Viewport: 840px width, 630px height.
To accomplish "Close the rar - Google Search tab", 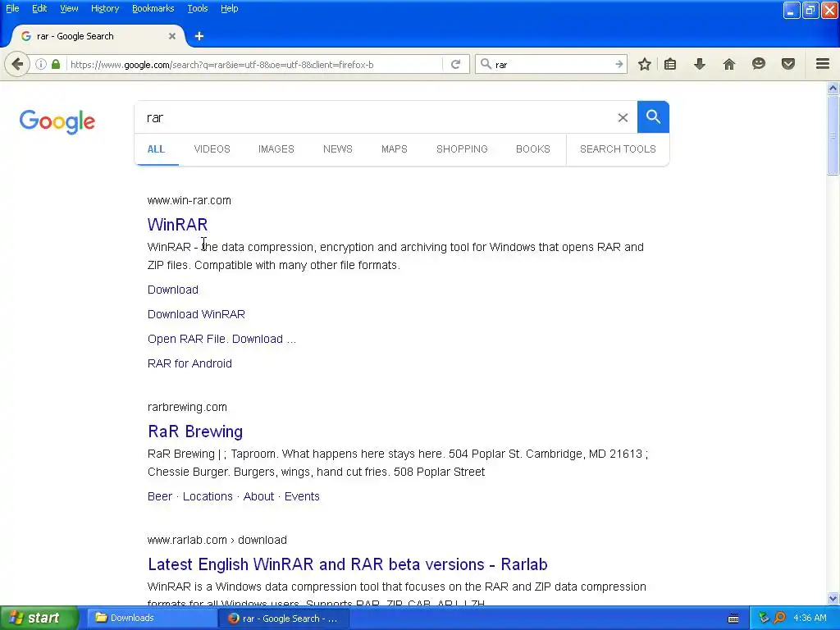I will (x=172, y=36).
